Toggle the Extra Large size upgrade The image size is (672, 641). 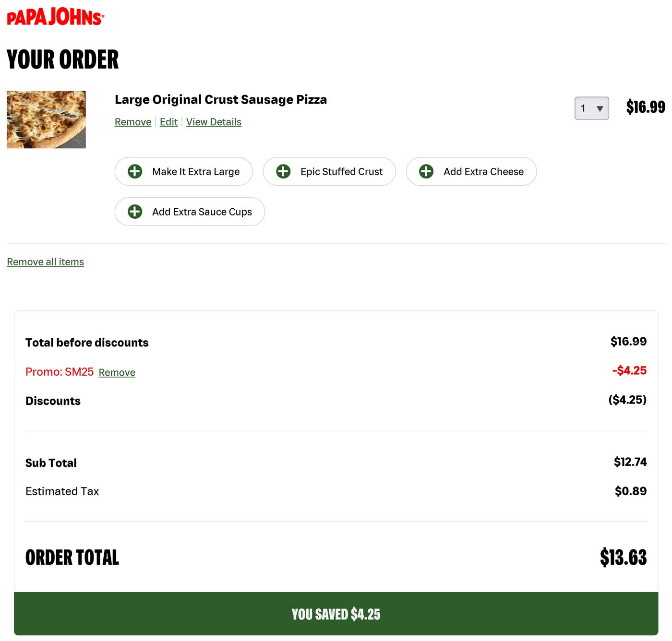click(x=183, y=171)
